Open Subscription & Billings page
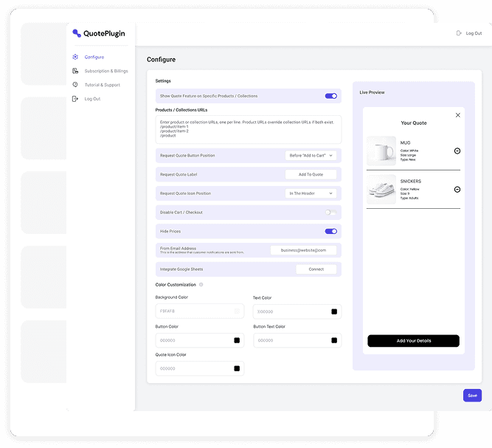 coord(106,71)
